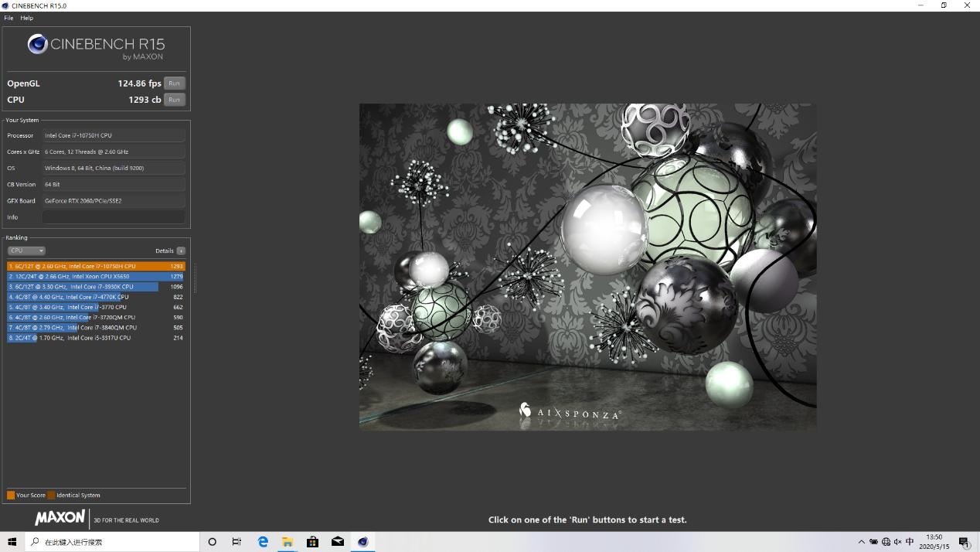
Task: Click the MAXON logo
Action: pos(60,518)
